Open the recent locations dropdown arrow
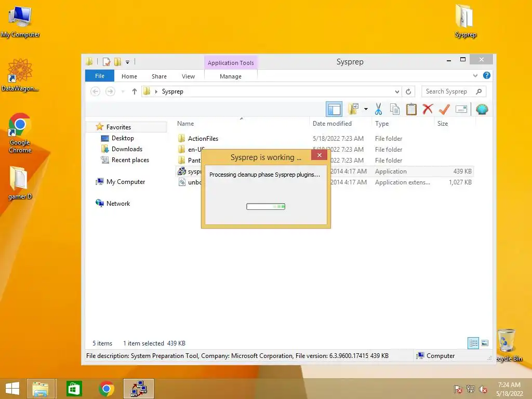The height and width of the screenshot is (399, 532). (123, 91)
